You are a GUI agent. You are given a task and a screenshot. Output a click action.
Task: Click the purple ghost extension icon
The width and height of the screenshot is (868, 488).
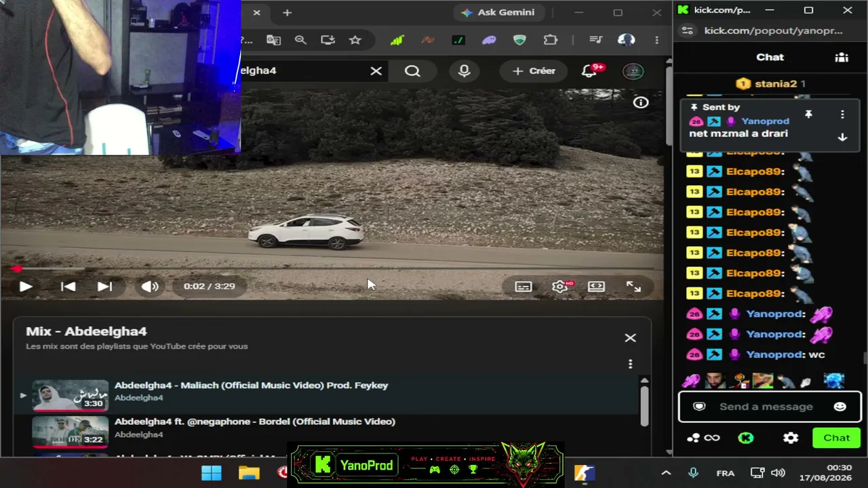[489, 40]
